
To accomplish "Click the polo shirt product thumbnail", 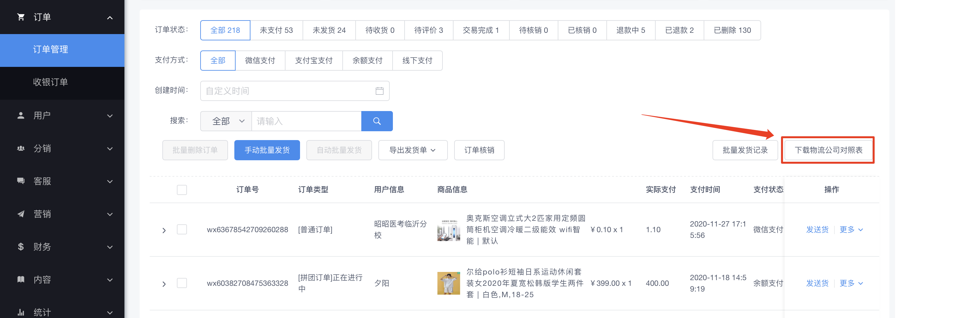I will (448, 283).
